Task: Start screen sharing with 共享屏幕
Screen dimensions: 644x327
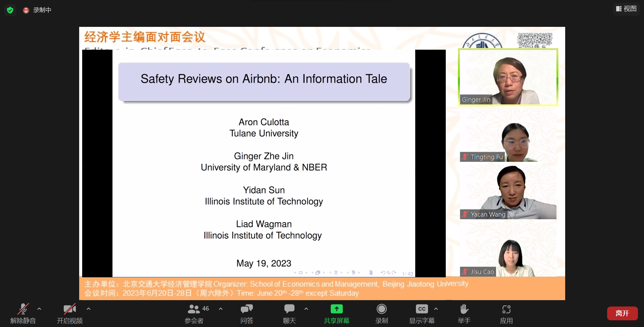Action: pos(337,314)
